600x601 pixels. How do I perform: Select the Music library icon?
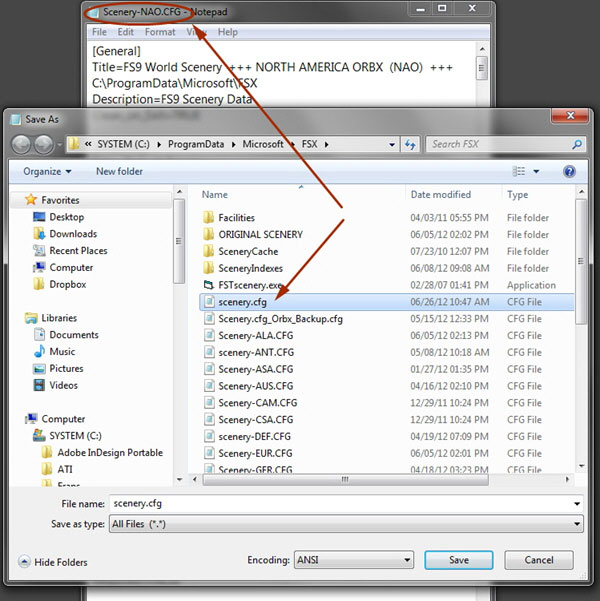coord(62,352)
